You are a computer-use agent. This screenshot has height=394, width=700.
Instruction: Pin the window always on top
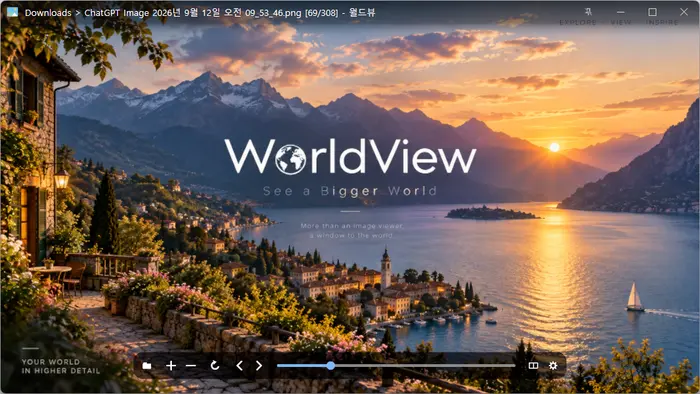pos(588,12)
